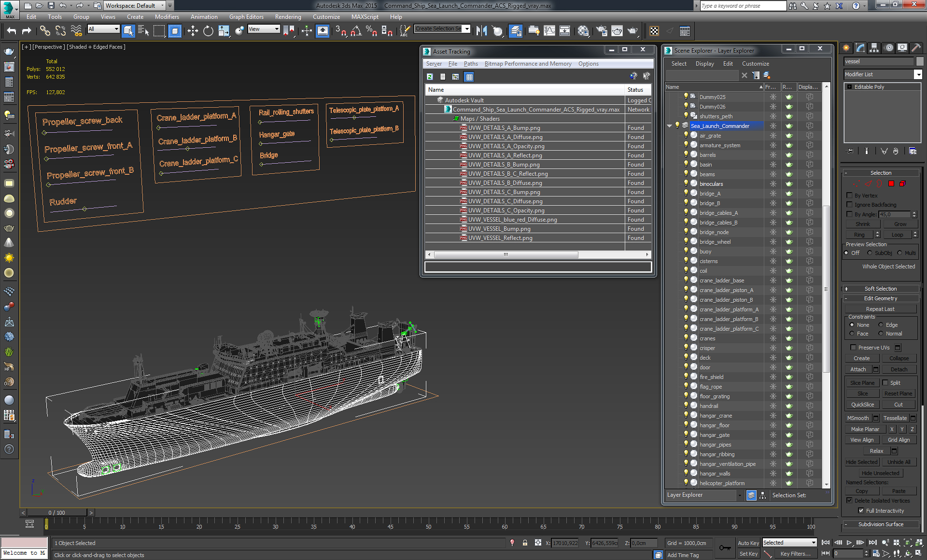The width and height of the screenshot is (927, 560).
Task: Collapse the Sea_Launch_Commander layer tree
Action: pos(669,126)
